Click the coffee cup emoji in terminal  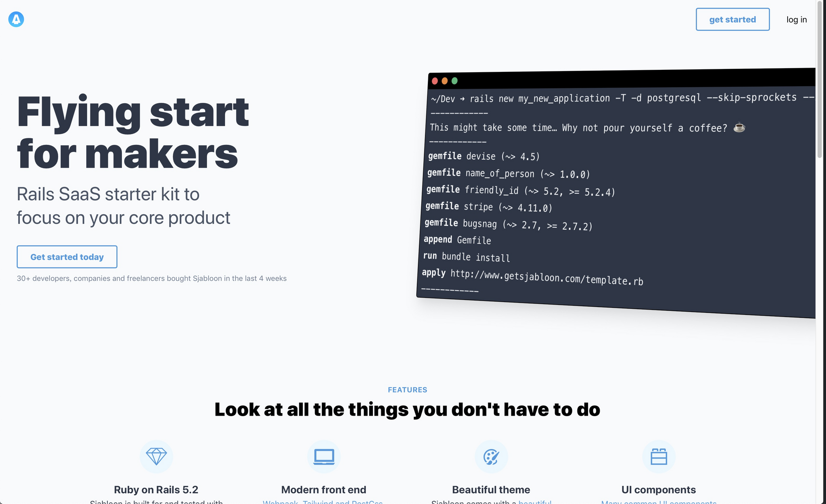point(739,128)
